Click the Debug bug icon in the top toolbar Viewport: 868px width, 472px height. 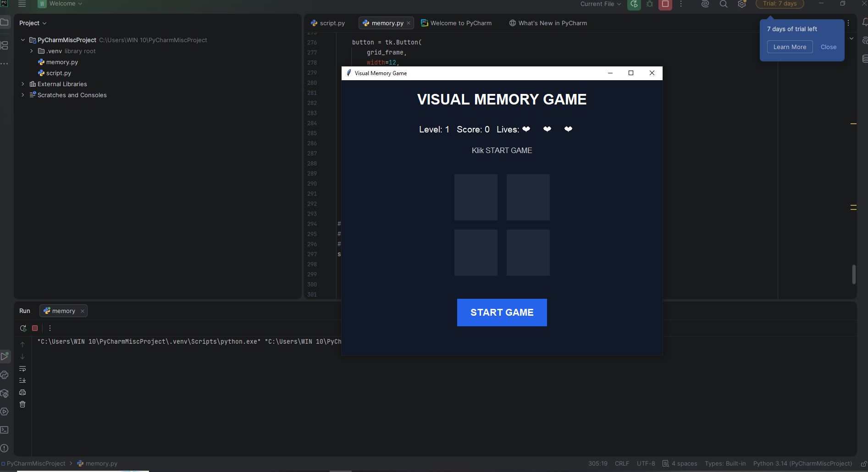tap(650, 4)
